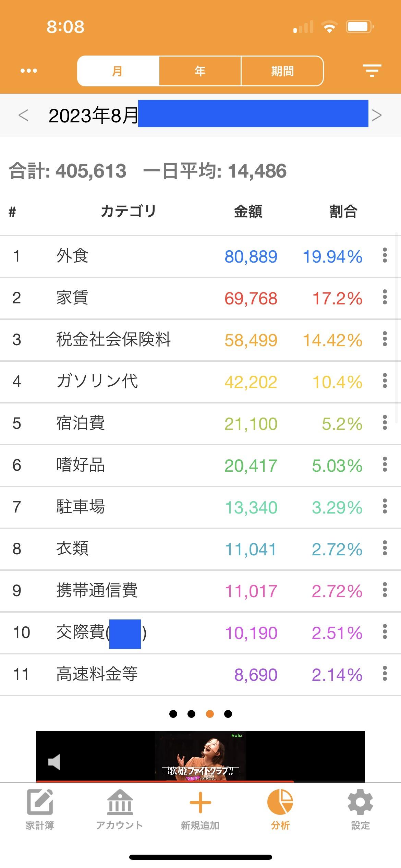The width and height of the screenshot is (401, 868).
Task: Open options menu for ガソリン代 row
Action: tap(385, 381)
